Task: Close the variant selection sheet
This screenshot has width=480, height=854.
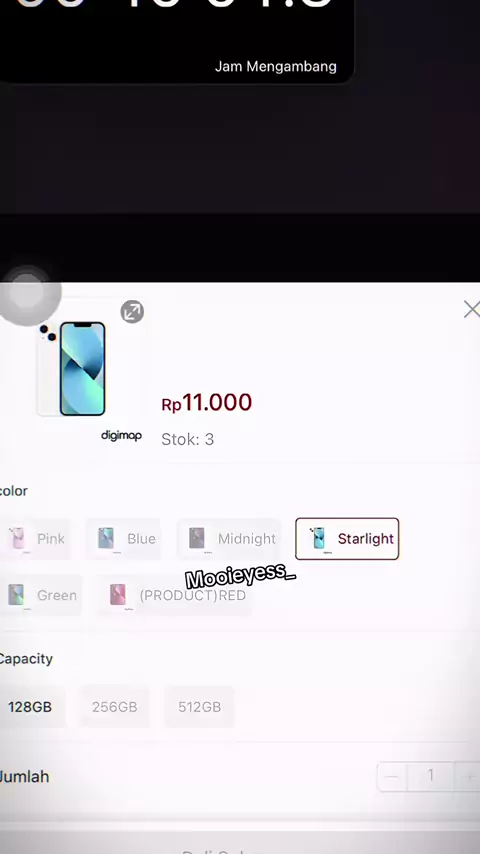Action: click(x=471, y=309)
